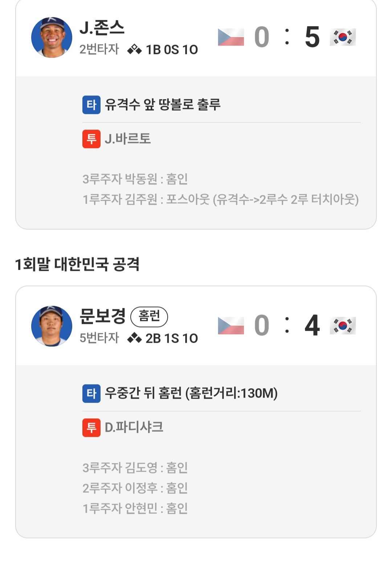392x561 pixels.
Task: Click the red 투 badge beside J.바르토
Action: [91, 139]
